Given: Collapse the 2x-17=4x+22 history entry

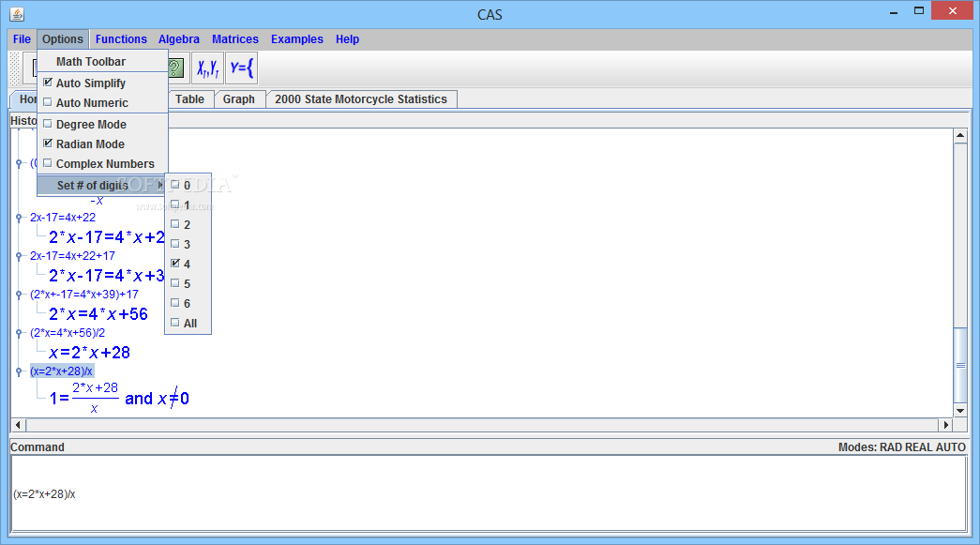Looking at the screenshot, I should (18, 217).
